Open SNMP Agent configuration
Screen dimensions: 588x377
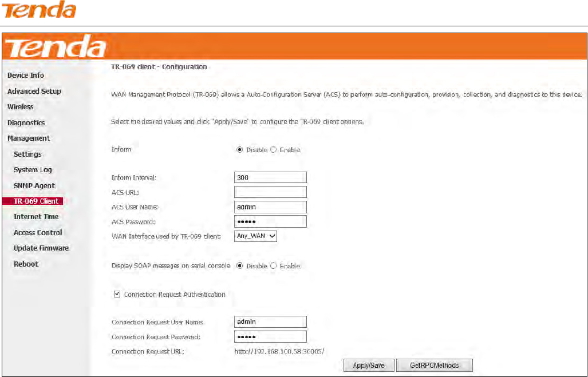click(34, 185)
